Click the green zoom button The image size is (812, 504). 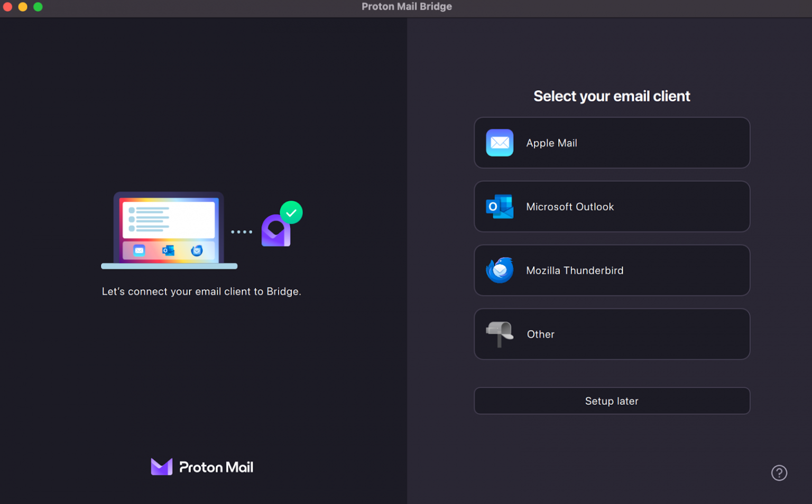click(38, 7)
